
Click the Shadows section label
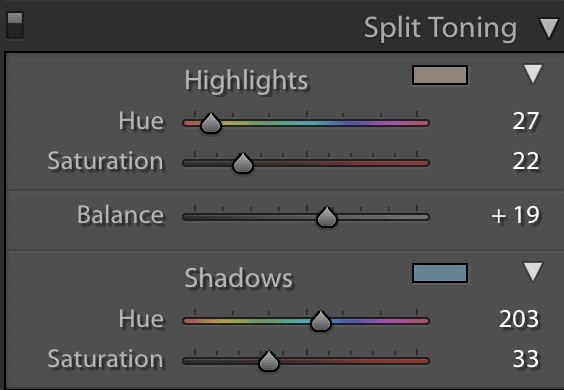[x=238, y=278]
